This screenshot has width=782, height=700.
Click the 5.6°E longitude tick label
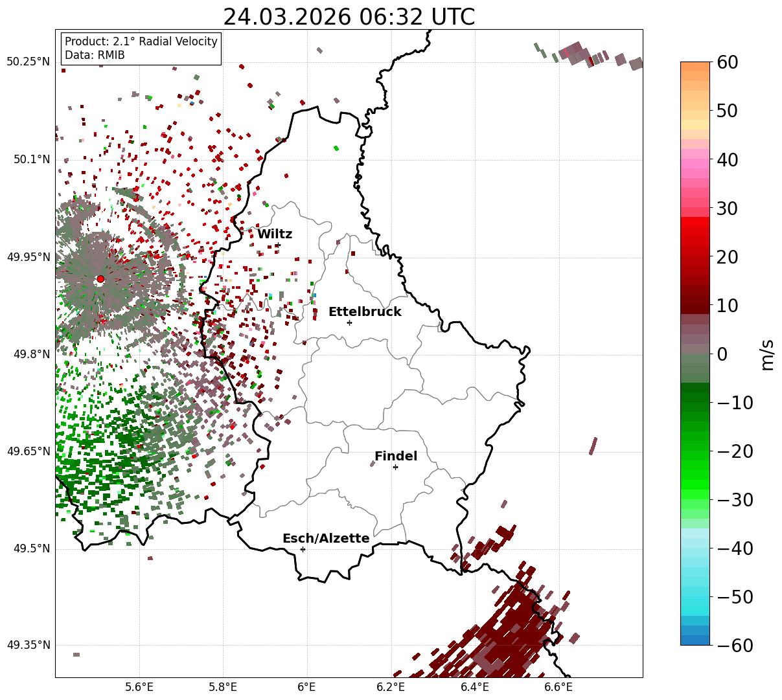tap(139, 687)
